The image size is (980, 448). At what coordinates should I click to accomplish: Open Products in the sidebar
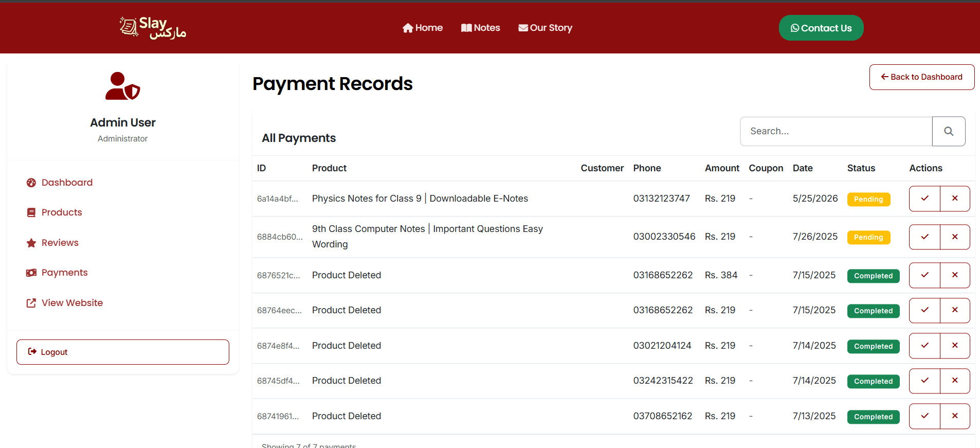[x=62, y=212]
